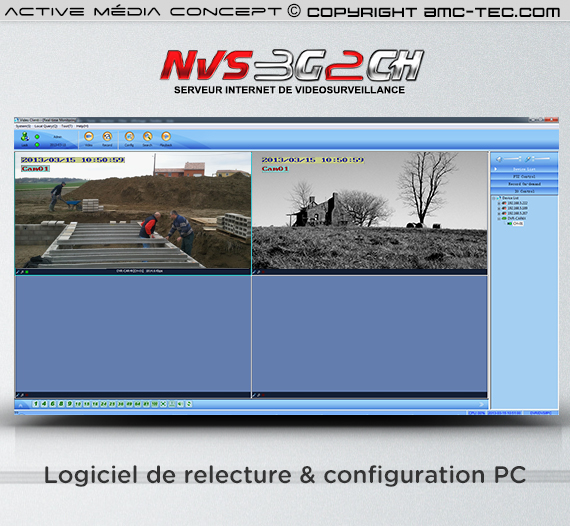
Task: Collapse the DVR device tree node
Action: pyautogui.click(x=499, y=218)
